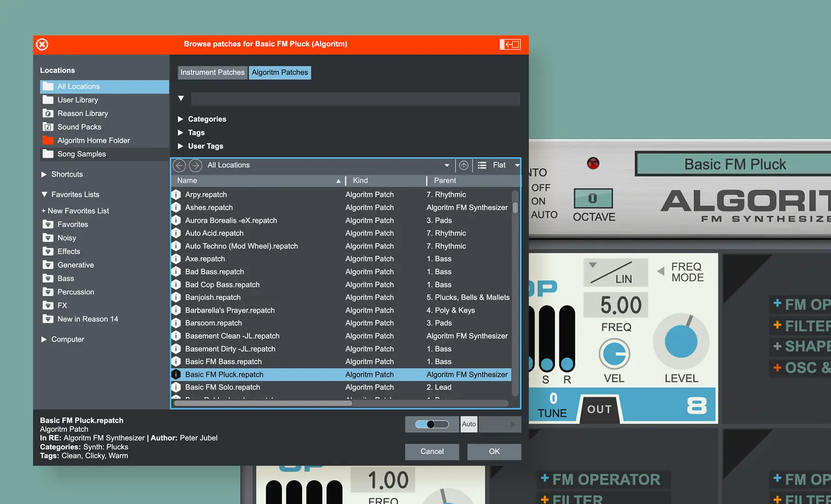Open the Favorites list
The image size is (831, 504).
point(73,225)
